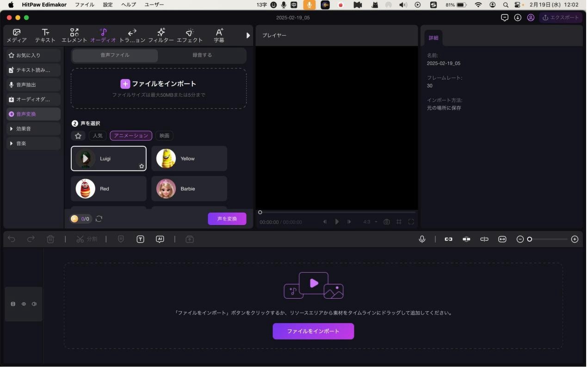The image size is (588, 369).
Task: Mute the track with speaker icon
Action: pos(34,305)
